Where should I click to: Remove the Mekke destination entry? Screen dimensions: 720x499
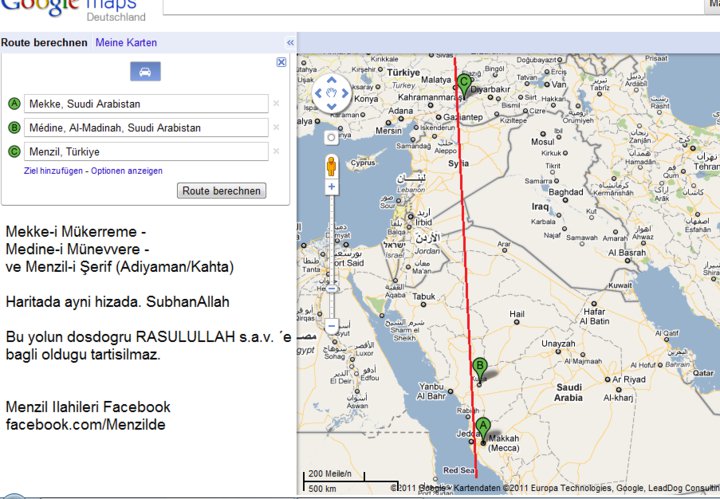277,103
